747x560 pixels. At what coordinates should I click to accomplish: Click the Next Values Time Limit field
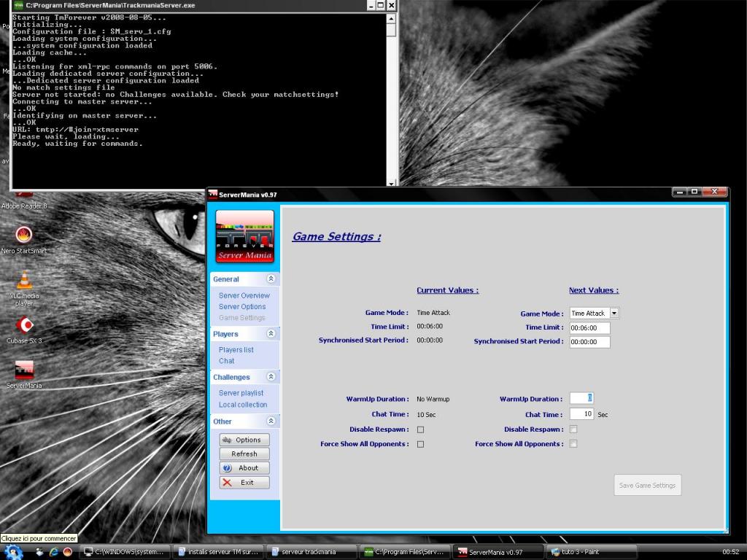point(589,327)
